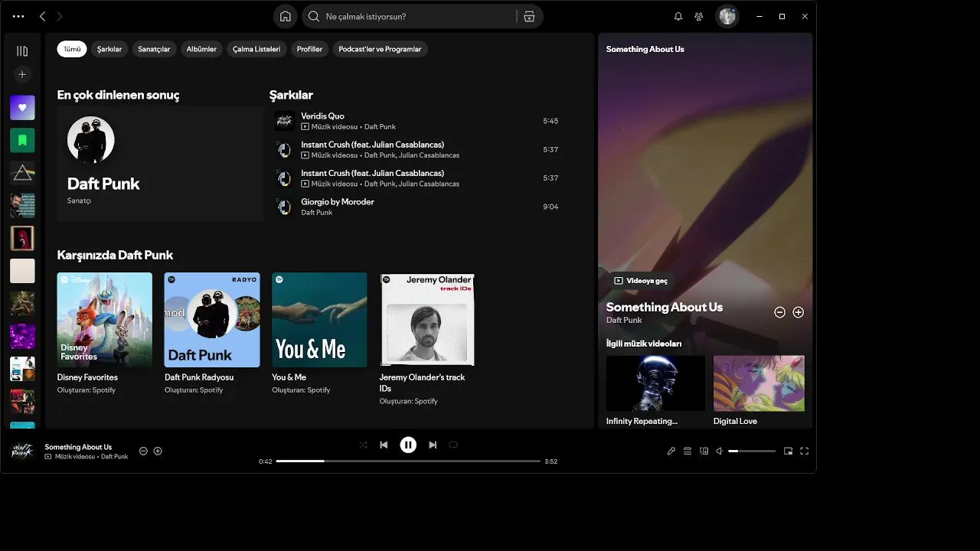Enter full screen mode

[x=804, y=452]
